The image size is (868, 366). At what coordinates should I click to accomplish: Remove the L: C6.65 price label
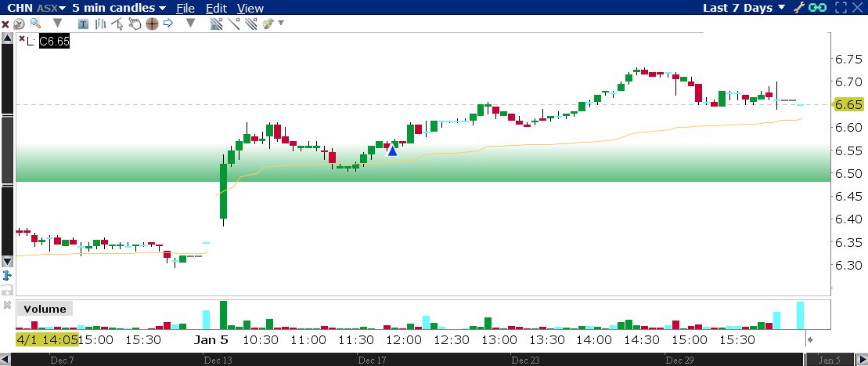(x=22, y=39)
